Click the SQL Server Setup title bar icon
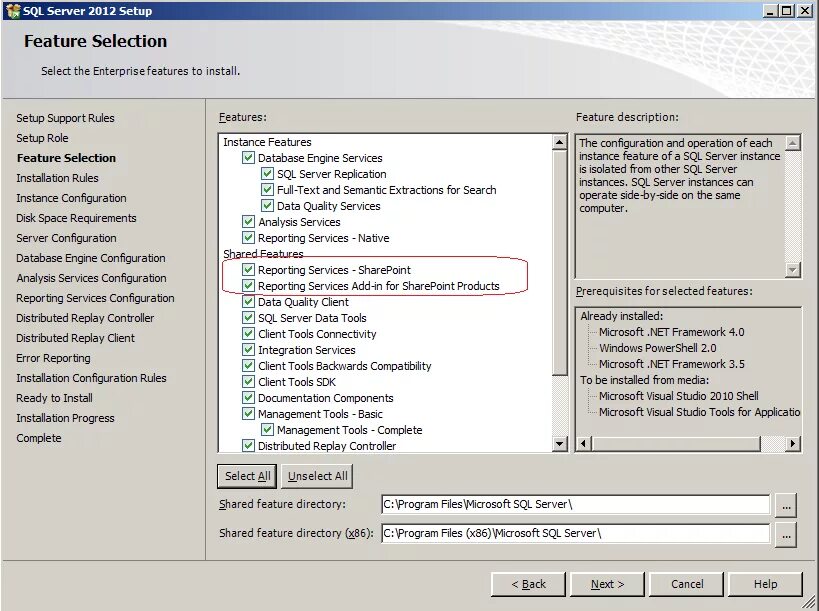Screen dimensions: 819x611 (13, 10)
